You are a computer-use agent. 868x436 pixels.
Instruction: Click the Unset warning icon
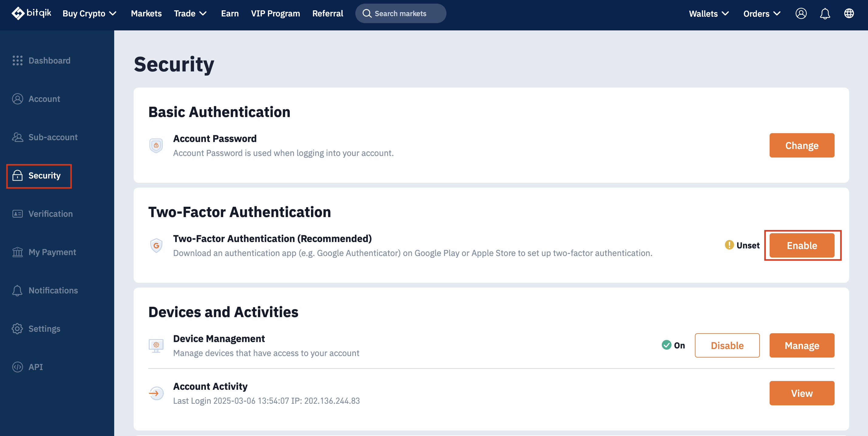tap(729, 245)
